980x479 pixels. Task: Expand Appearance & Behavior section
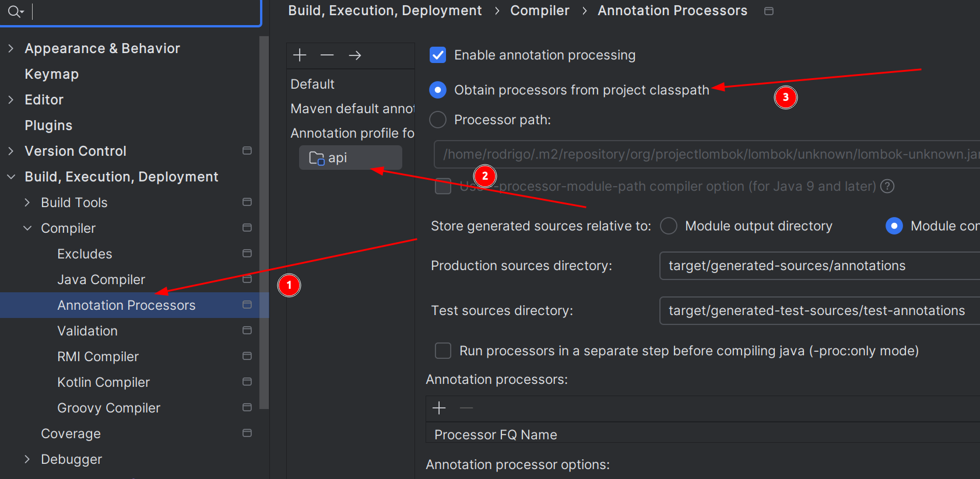(10, 48)
